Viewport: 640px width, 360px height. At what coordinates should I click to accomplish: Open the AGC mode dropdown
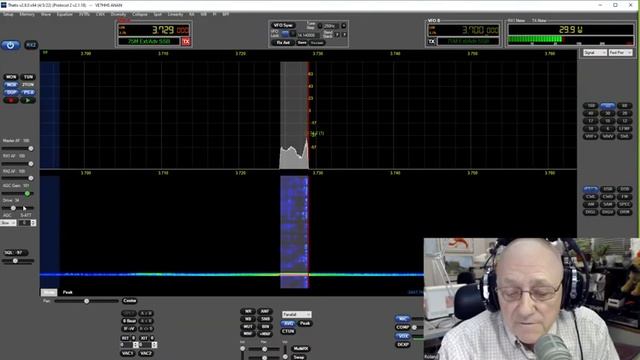(x=8, y=223)
